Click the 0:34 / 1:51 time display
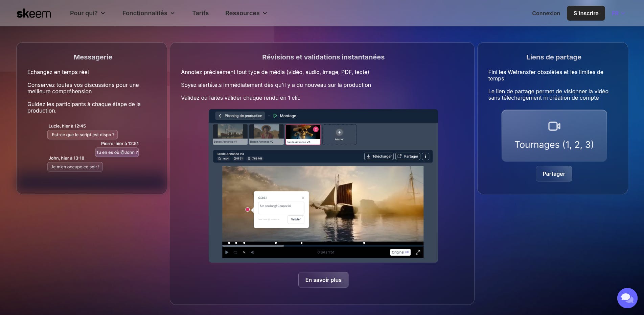The image size is (644, 315). 326,252
